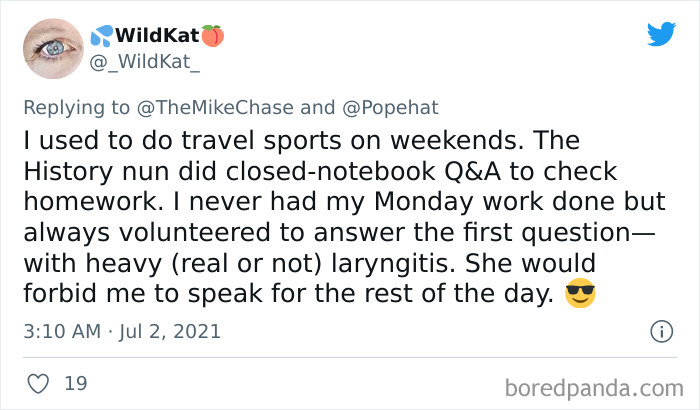Click the water droplets emoji before WildKat

pyautogui.click(x=100, y=36)
